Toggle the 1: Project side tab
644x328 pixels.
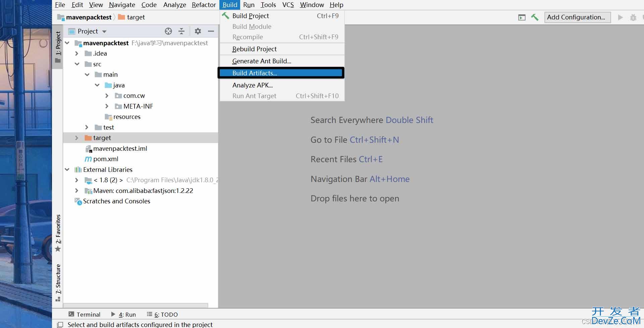tap(58, 47)
